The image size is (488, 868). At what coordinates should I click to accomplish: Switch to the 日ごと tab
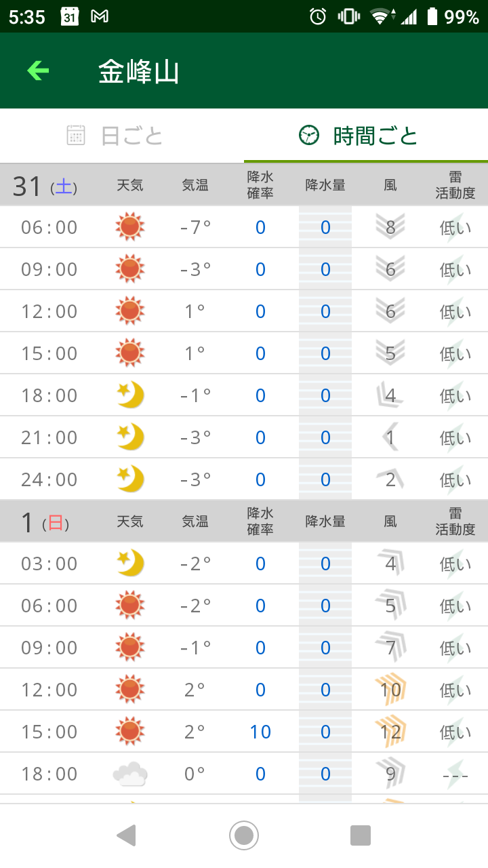pyautogui.click(x=115, y=136)
